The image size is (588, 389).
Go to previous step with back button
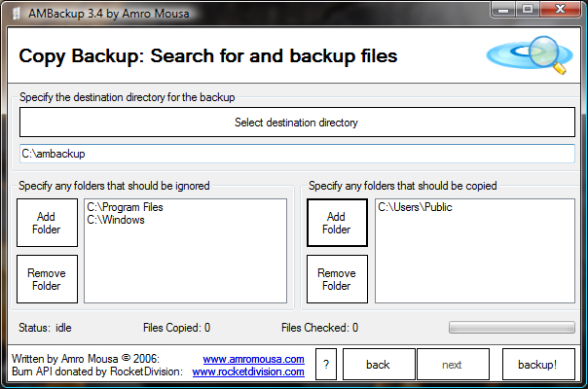(x=379, y=365)
